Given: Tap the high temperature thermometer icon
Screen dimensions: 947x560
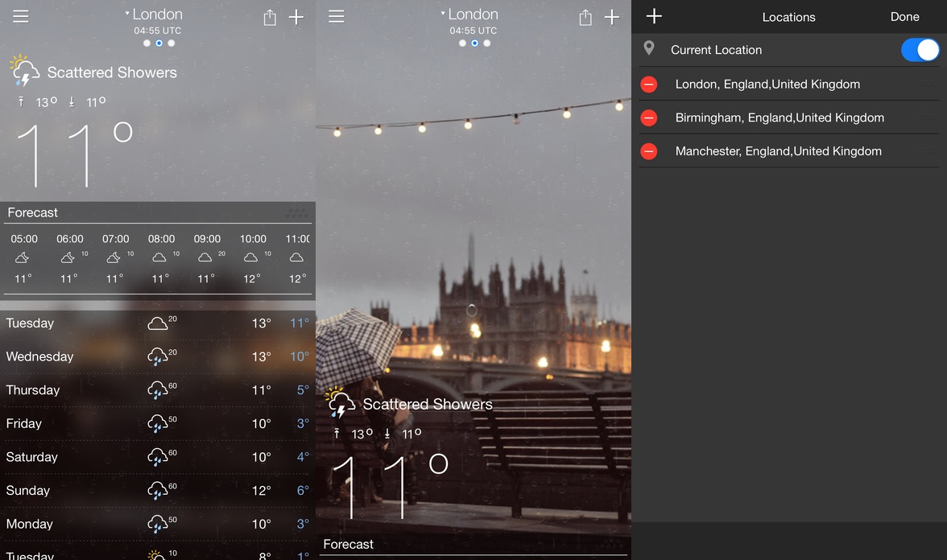Looking at the screenshot, I should coord(20,102).
